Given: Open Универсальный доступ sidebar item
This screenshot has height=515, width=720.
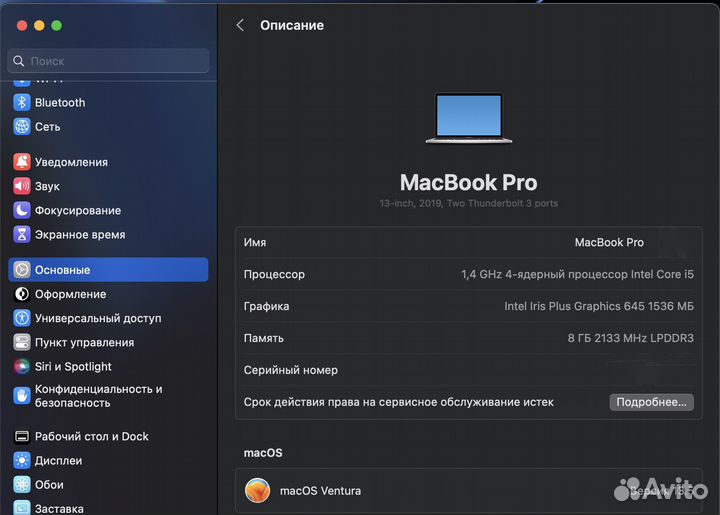Looking at the screenshot, I should click(108, 318).
